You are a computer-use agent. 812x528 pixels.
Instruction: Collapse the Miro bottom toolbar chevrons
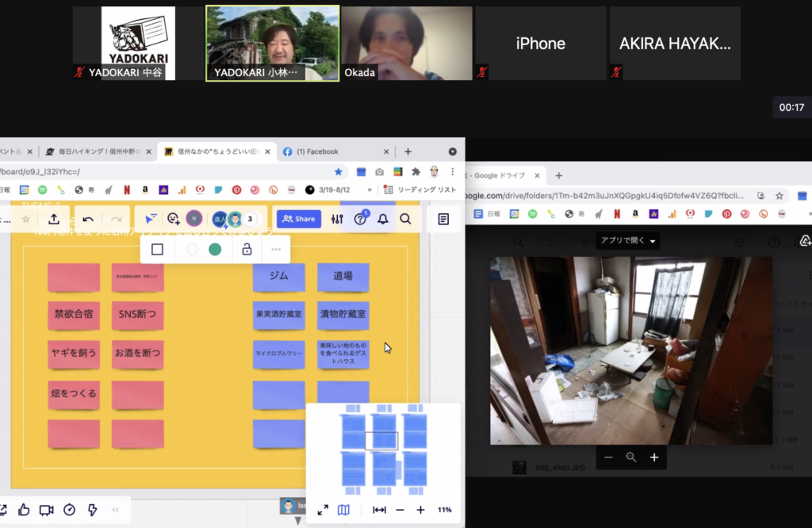coord(116,510)
